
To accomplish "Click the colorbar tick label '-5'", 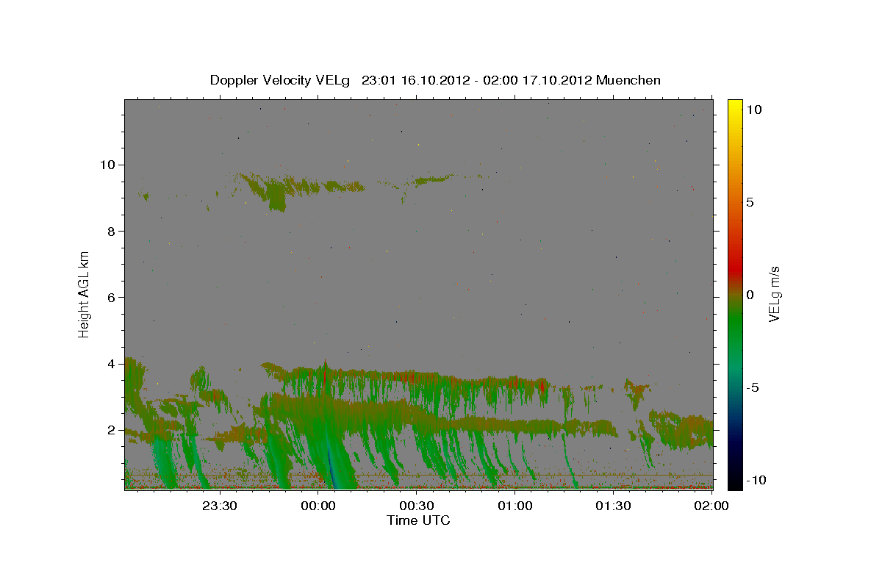I will pyautogui.click(x=753, y=387).
